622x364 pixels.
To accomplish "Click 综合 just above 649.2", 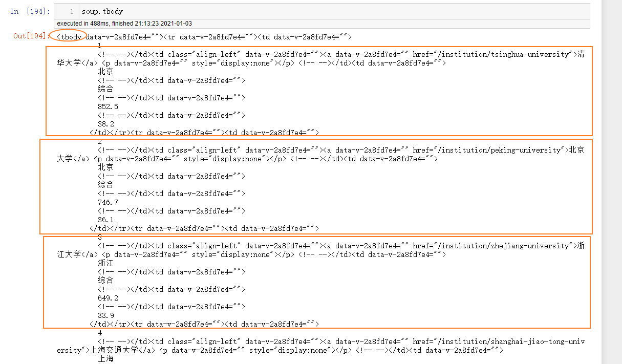I will click(105, 281).
